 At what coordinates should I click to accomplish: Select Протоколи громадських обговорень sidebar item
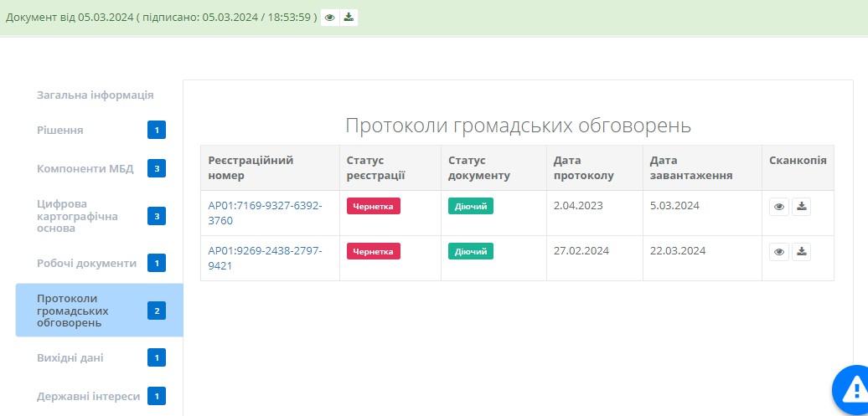tap(73, 311)
